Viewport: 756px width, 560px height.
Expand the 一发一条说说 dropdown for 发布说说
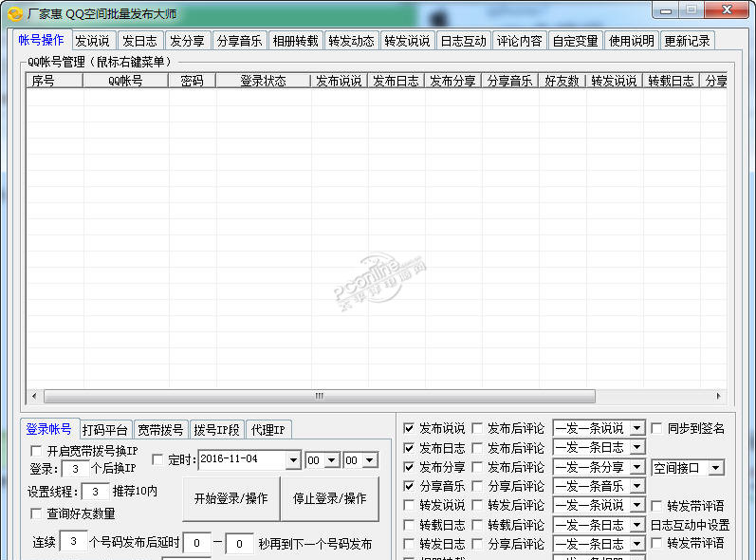[x=636, y=428]
